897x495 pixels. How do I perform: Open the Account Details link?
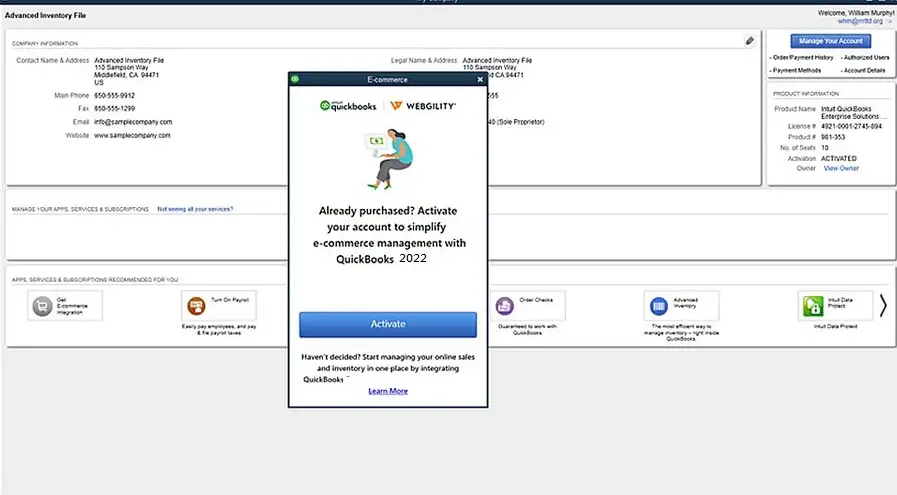tap(864, 70)
